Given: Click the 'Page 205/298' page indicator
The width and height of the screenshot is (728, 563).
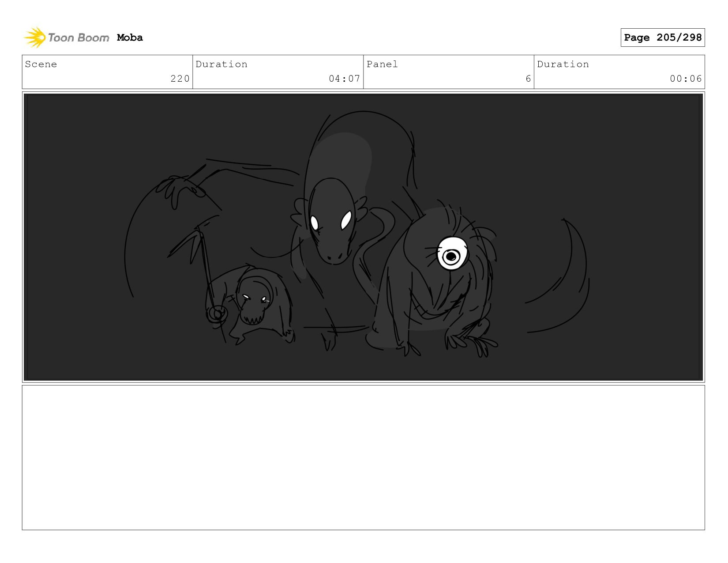Looking at the screenshot, I should [x=663, y=38].
